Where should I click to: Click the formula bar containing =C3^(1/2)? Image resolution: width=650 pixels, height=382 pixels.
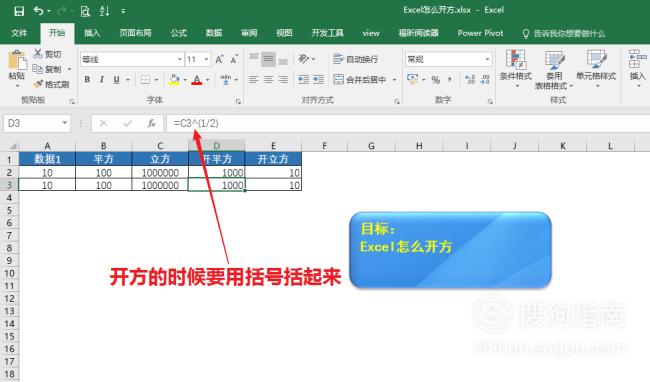(408, 123)
